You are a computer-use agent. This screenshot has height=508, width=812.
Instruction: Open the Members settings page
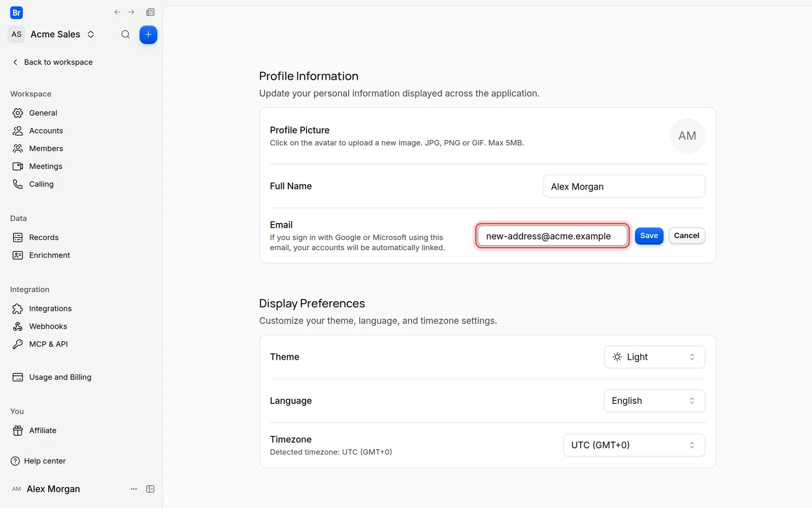(x=46, y=148)
